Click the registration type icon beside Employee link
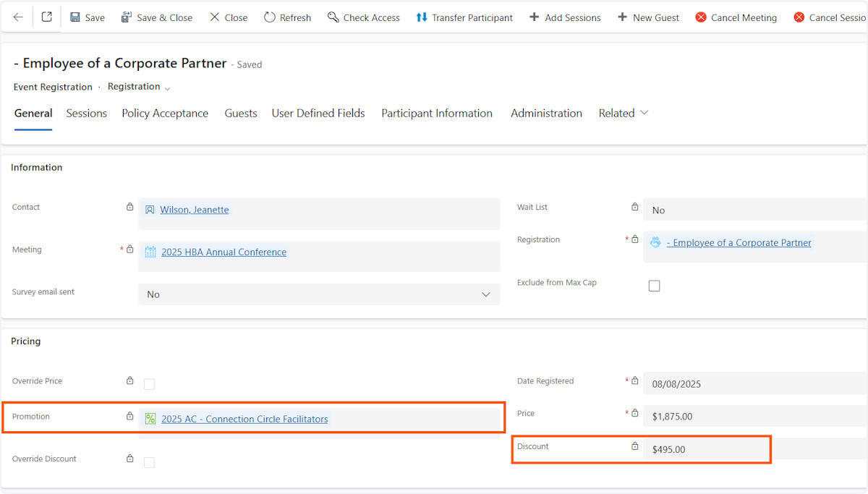This screenshot has height=494, width=868. click(x=655, y=243)
